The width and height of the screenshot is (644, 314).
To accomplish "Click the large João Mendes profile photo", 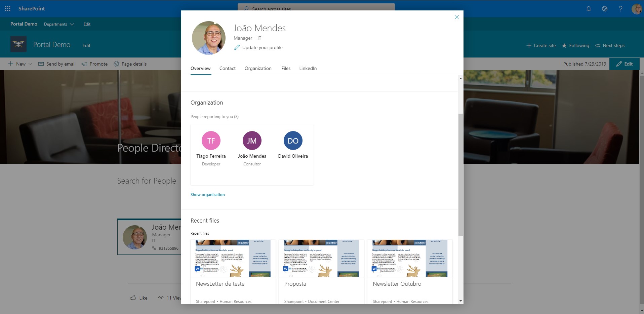I will pos(209,38).
